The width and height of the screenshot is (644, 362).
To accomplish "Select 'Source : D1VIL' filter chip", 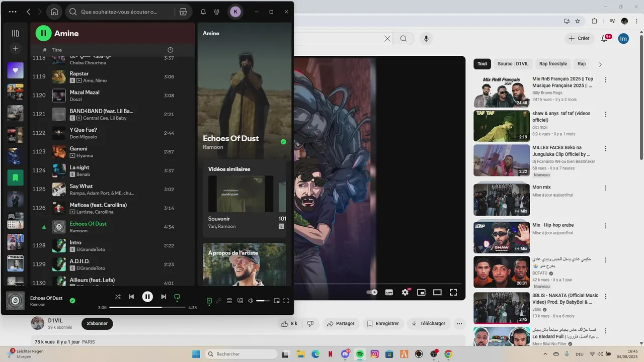I will coord(513,64).
